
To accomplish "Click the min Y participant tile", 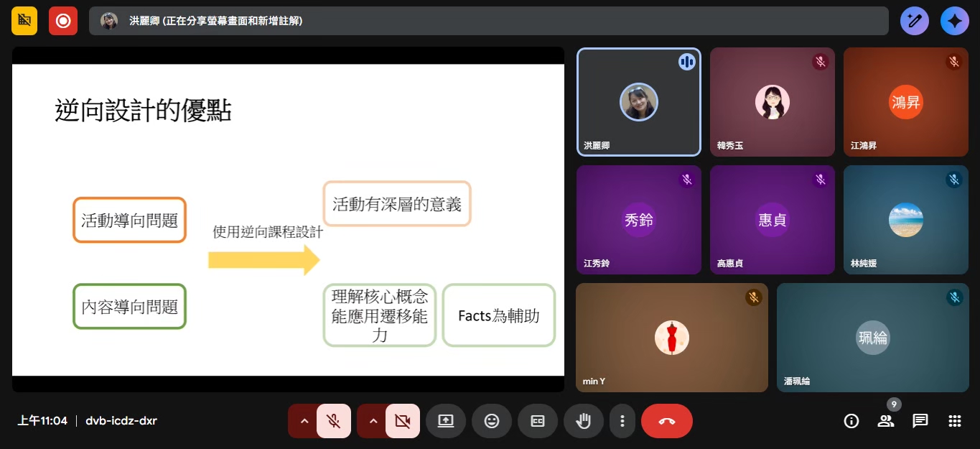I will 671,338.
